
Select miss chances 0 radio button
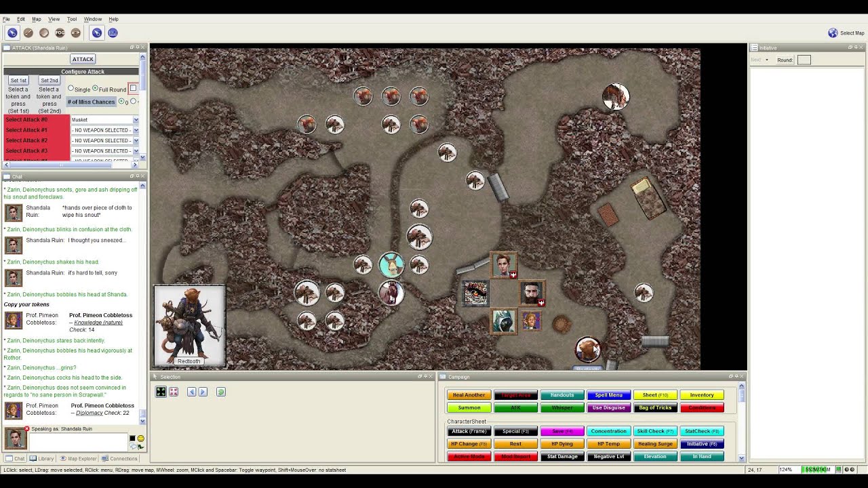tap(122, 102)
